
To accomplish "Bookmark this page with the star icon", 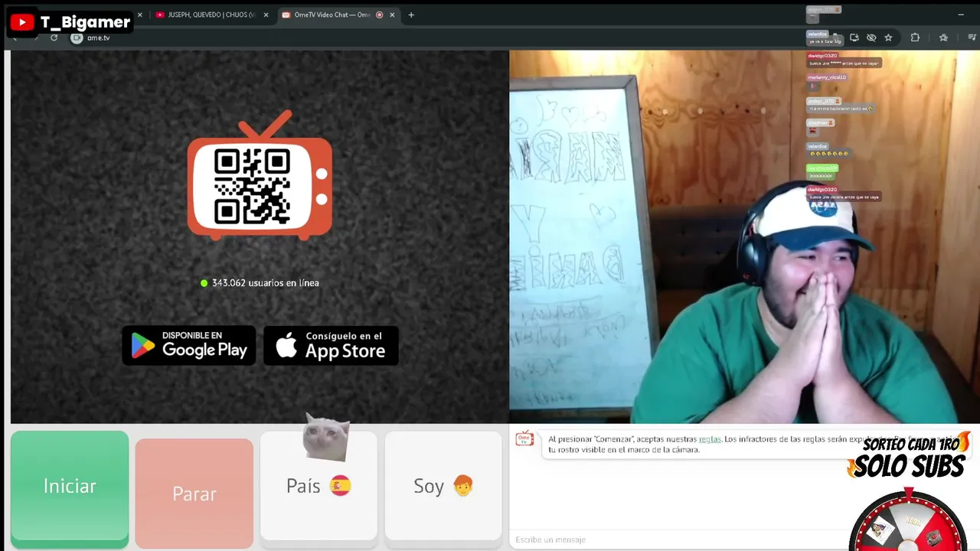I will point(888,37).
